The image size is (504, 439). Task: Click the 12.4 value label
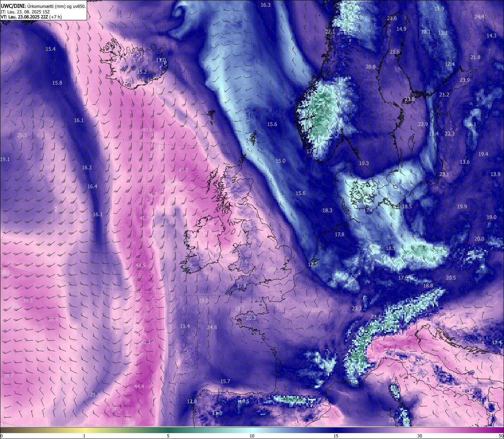[450, 64]
